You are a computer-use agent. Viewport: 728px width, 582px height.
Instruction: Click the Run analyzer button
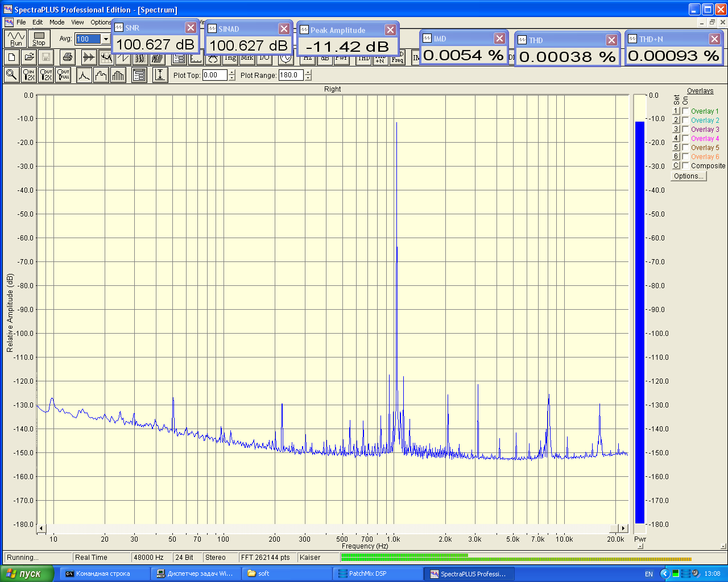point(15,39)
